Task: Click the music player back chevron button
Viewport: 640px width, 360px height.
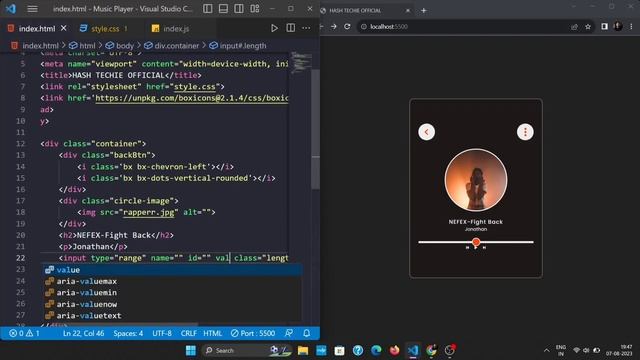Action: 427,132
